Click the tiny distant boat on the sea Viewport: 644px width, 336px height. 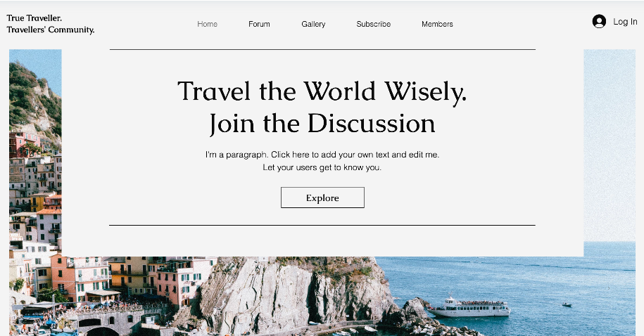(567, 305)
